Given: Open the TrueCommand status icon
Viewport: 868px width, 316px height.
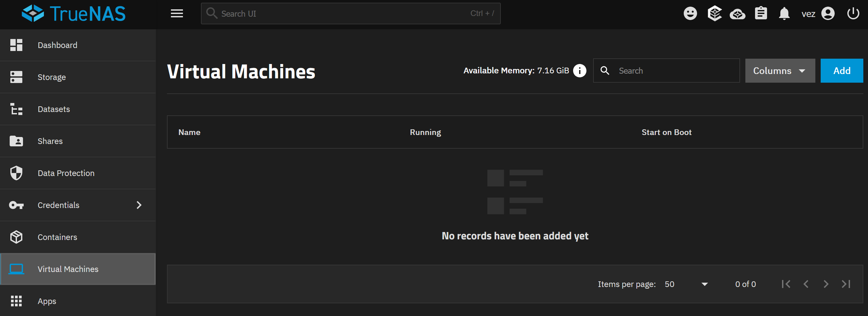Looking at the screenshot, I should coord(714,14).
